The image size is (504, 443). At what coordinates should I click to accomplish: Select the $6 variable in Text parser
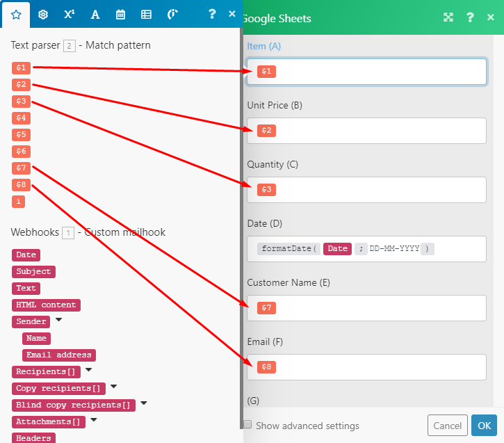[22, 152]
